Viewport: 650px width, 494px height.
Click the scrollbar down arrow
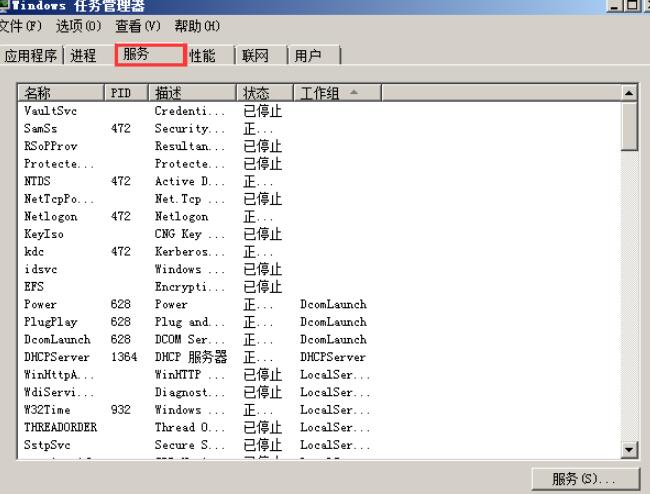(629, 449)
